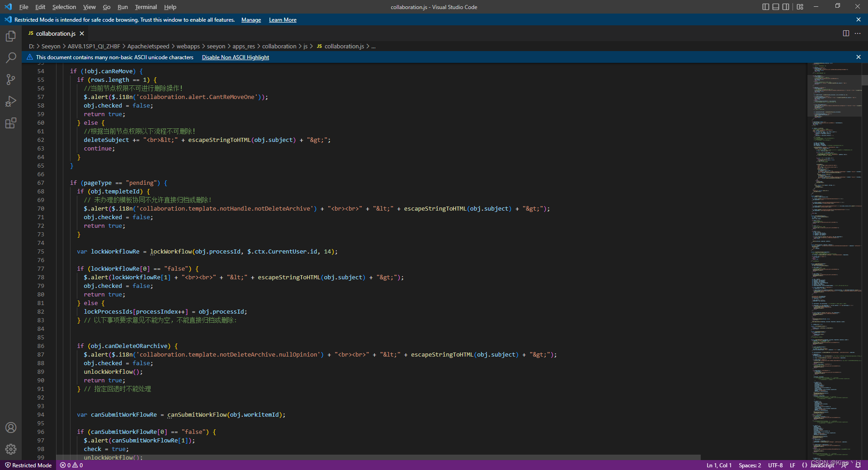The width and height of the screenshot is (868, 470).
Task: Click the Ln 1, Col 1 position indicator
Action: (x=719, y=465)
